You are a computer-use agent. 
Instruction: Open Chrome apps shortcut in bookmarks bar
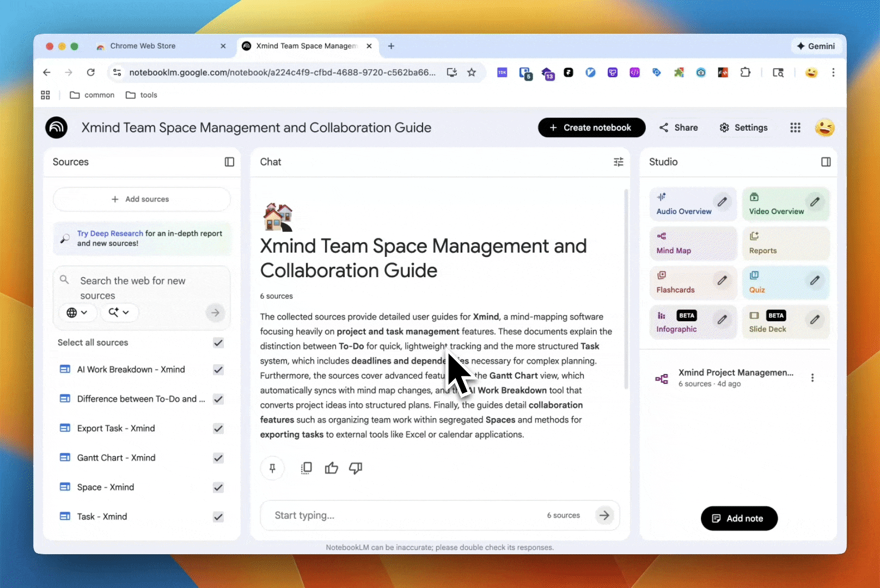click(45, 95)
